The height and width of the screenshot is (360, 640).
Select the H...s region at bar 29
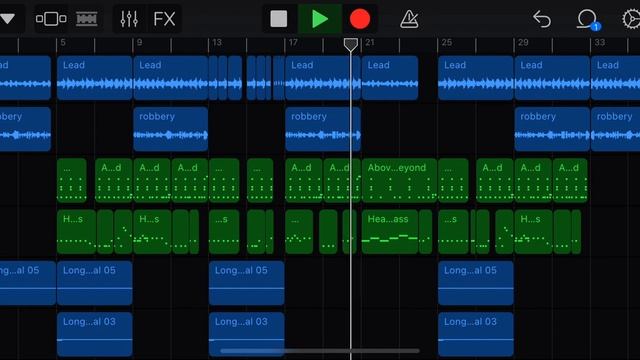tap(533, 232)
